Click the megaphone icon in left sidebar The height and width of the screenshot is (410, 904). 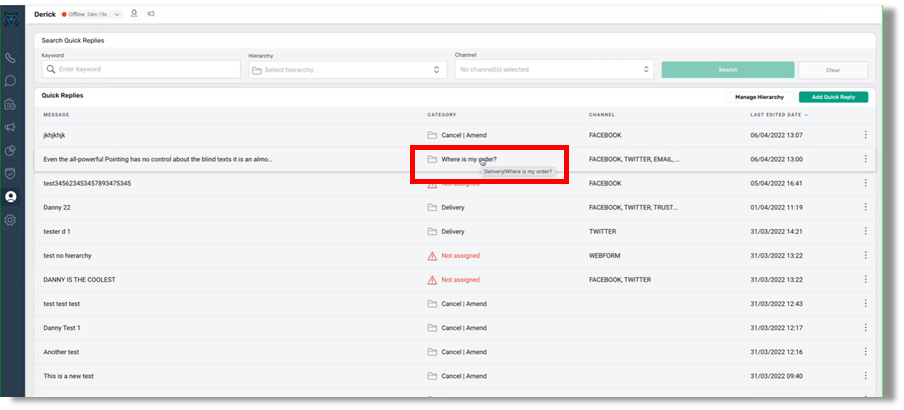coord(10,127)
